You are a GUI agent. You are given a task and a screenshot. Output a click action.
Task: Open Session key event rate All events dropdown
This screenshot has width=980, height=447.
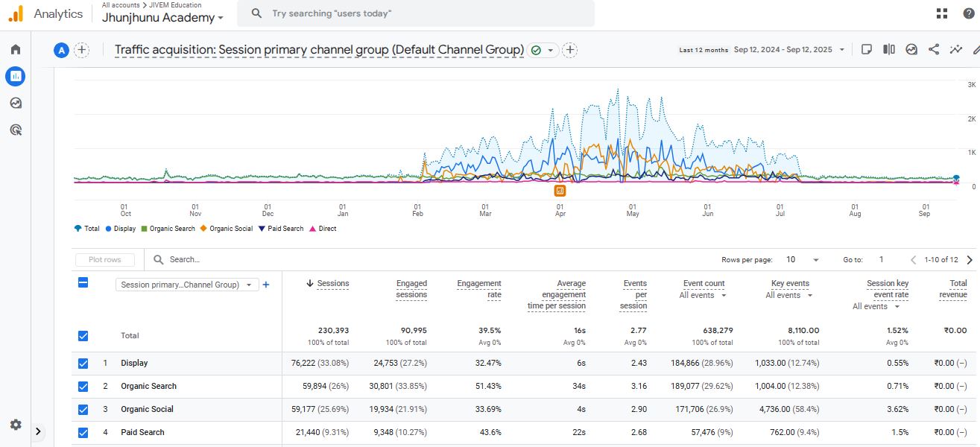[876, 307]
